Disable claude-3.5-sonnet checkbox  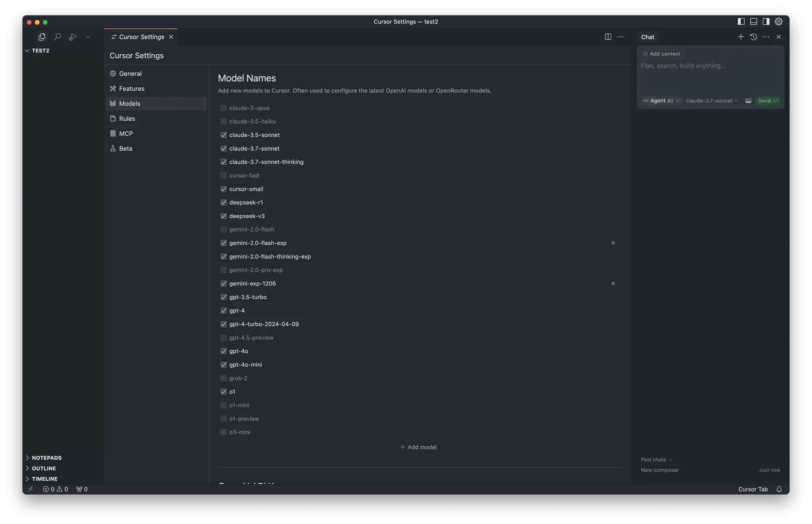(224, 135)
